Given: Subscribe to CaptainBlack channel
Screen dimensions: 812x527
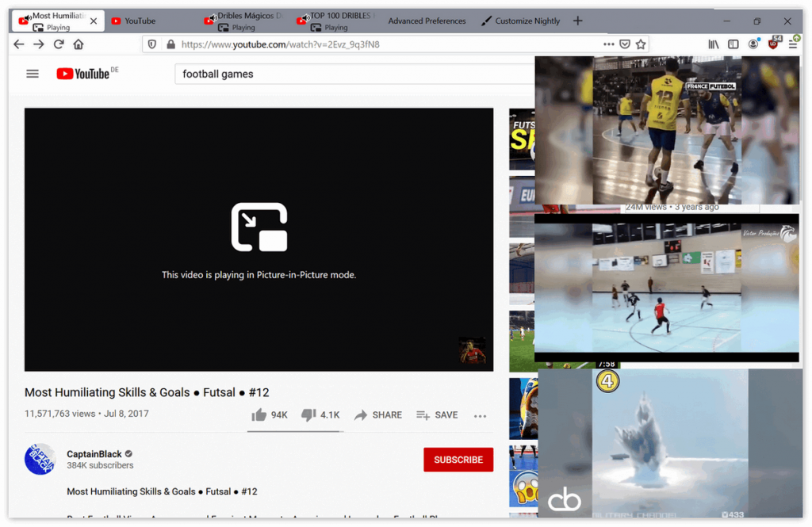Looking at the screenshot, I should coord(458,460).
